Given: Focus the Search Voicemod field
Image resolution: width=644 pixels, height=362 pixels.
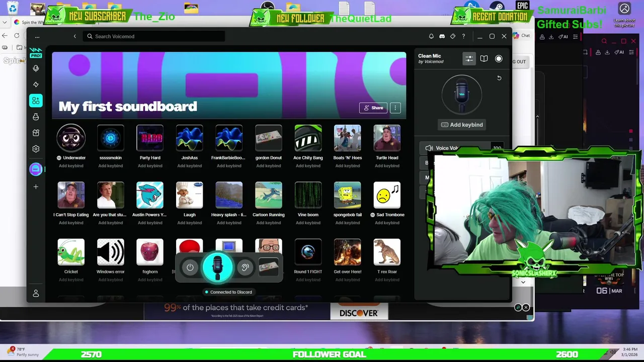Looking at the screenshot, I should point(154,36).
